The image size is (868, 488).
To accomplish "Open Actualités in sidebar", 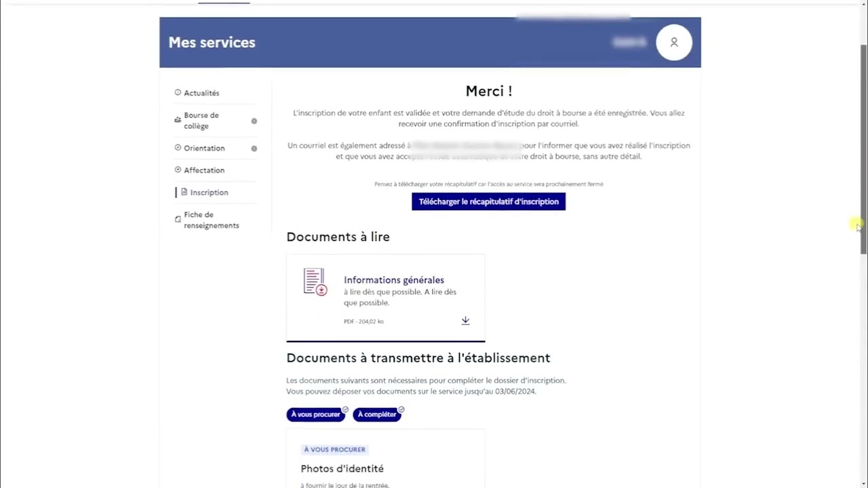I will point(201,93).
